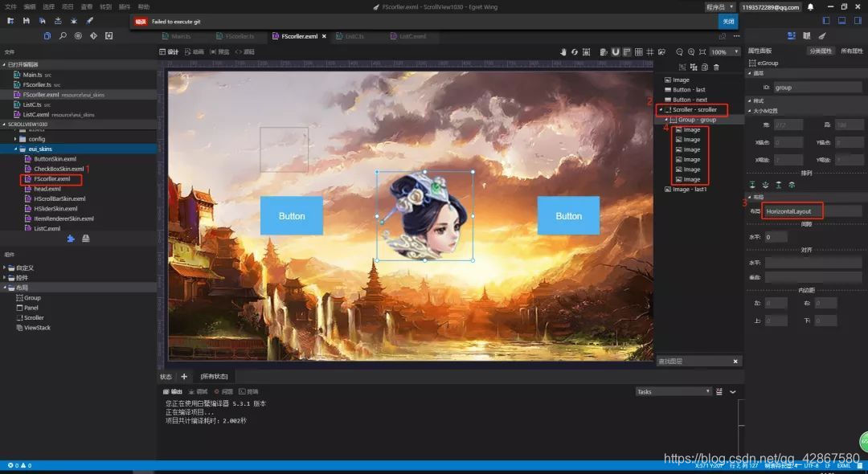868x474 pixels.
Task: Click the new folder icon below file tree
Action: 86,239
